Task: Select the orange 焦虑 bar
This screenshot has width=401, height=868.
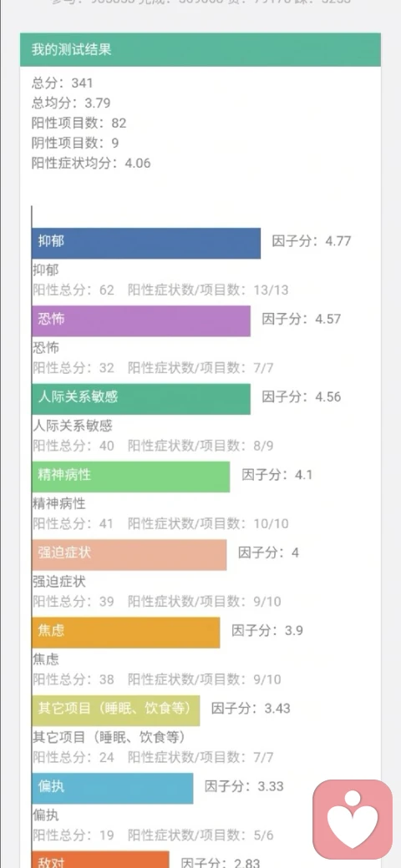Action: coord(125,632)
